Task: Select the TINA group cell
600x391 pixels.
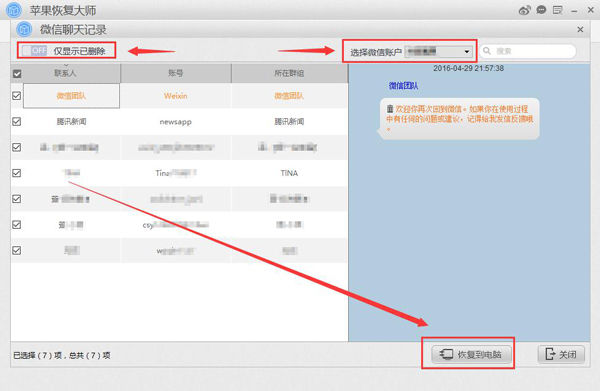Action: [x=289, y=173]
